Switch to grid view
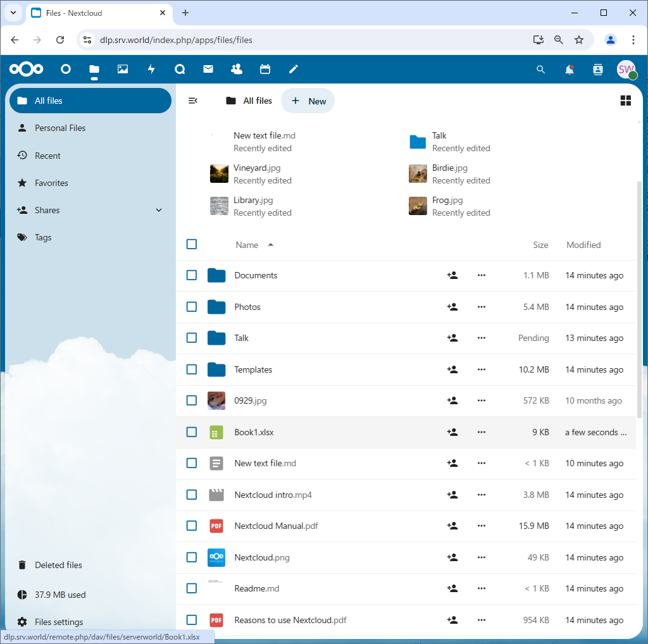Image resolution: width=648 pixels, height=644 pixels. coord(626,101)
